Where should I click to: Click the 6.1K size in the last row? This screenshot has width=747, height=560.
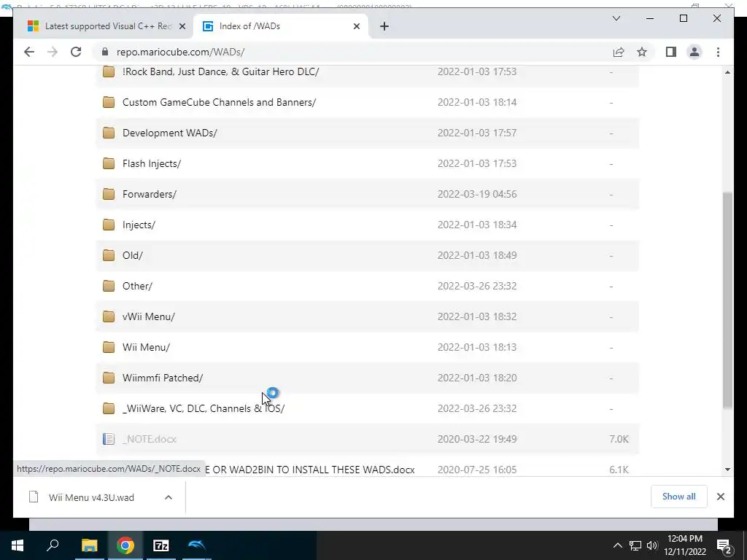coord(619,470)
